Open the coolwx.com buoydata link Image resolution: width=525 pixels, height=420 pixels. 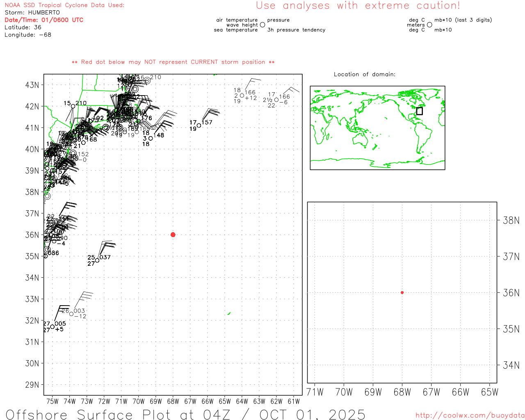470,415
